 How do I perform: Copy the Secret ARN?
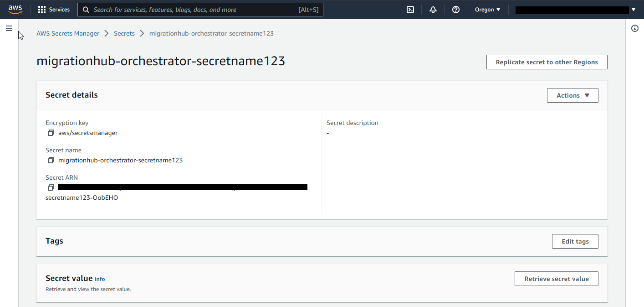[x=51, y=187]
